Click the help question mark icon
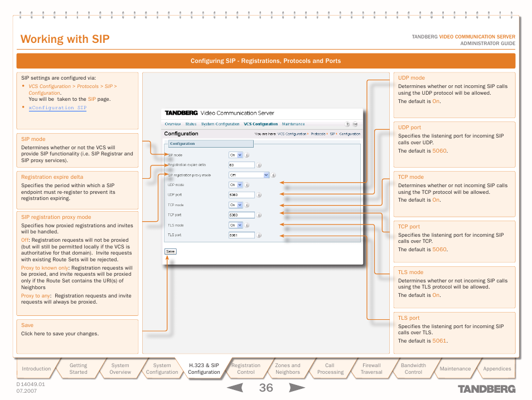The height and width of the screenshot is (400, 532). pyautogui.click(x=347, y=124)
